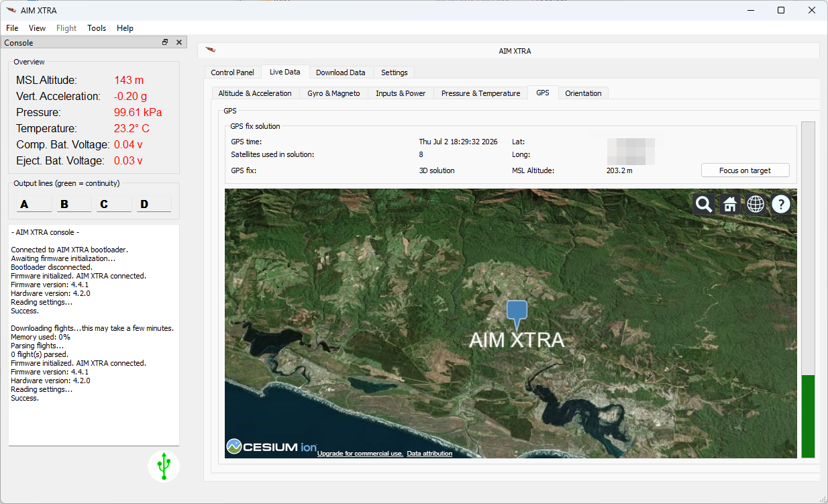Image resolution: width=828 pixels, height=504 pixels.
Task: Click output line A indicator
Action: click(x=34, y=204)
